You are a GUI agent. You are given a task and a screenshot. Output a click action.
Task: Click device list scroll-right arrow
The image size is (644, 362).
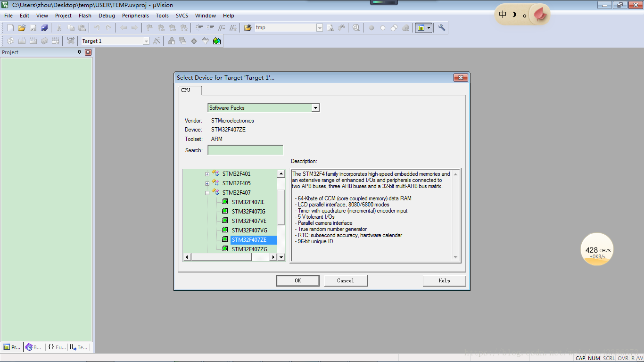click(273, 257)
